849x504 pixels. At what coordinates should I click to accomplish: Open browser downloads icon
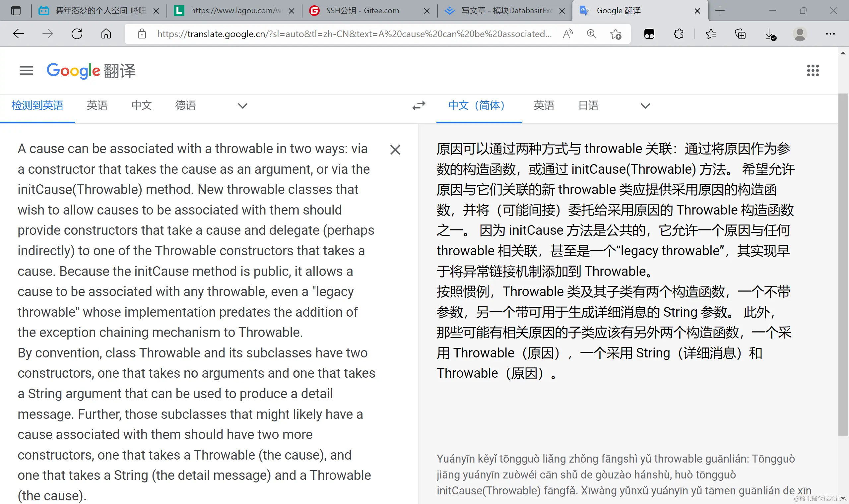tap(770, 34)
